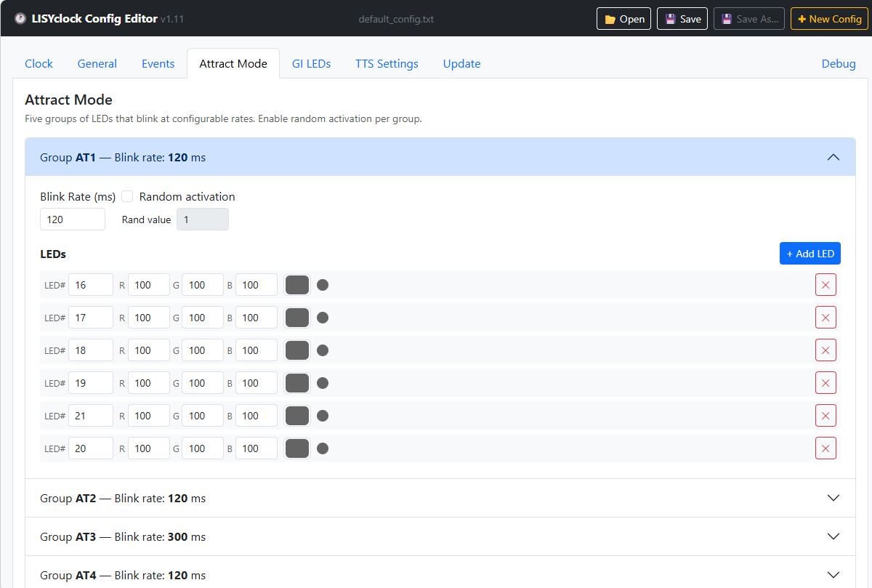The image size is (872, 588).
Task: Click the Add LED button
Action: (x=810, y=254)
